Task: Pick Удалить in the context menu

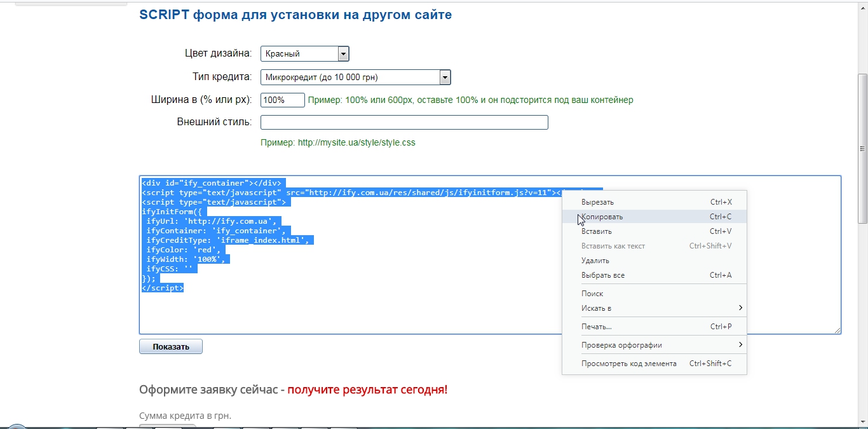Action: coord(595,261)
